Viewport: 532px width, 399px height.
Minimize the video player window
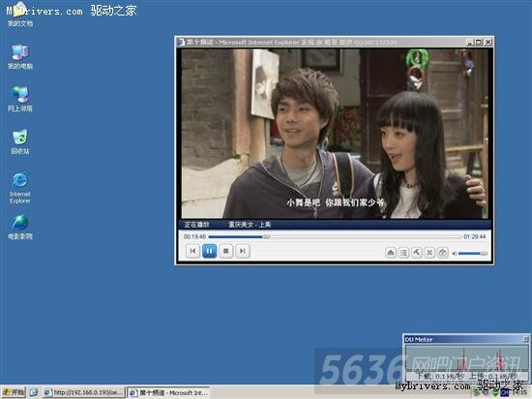[470, 42]
